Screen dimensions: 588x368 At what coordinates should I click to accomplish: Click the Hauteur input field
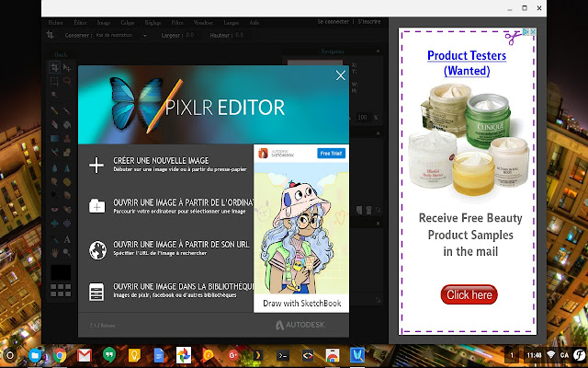pyautogui.click(x=243, y=35)
